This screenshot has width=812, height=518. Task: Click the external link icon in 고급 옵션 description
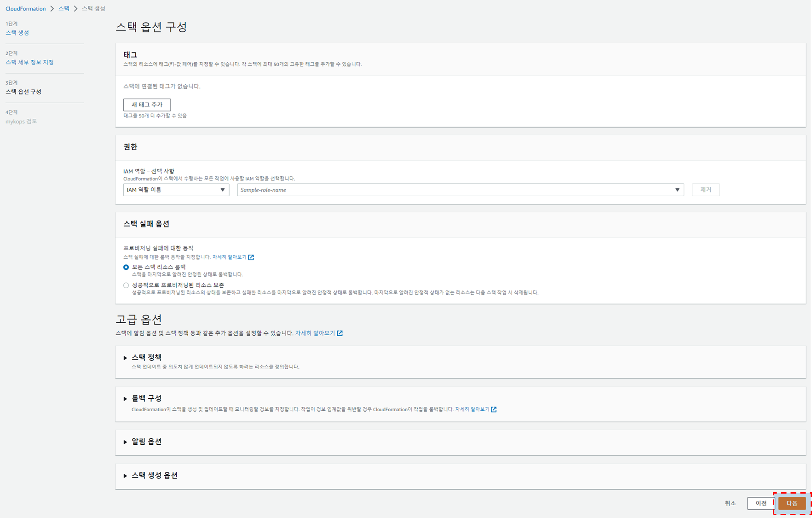tap(340, 333)
